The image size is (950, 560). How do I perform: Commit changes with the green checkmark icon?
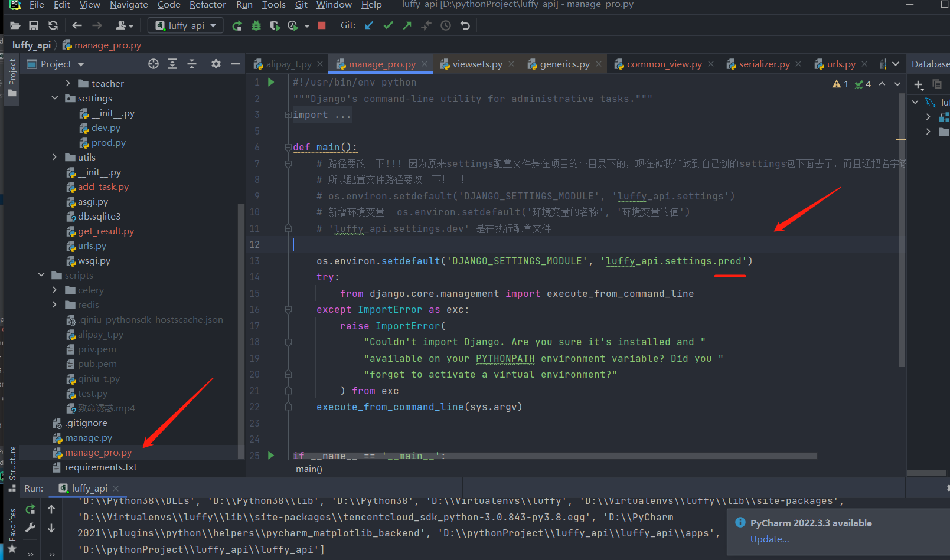click(388, 25)
